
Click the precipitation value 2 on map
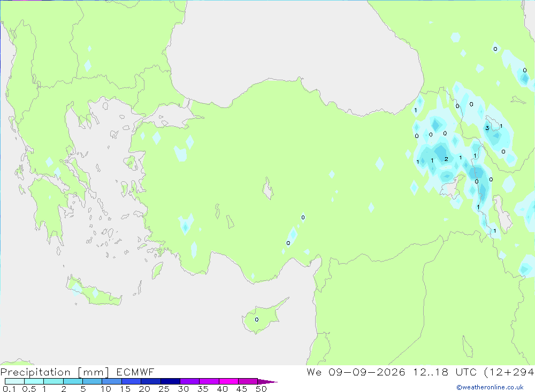click(x=446, y=159)
